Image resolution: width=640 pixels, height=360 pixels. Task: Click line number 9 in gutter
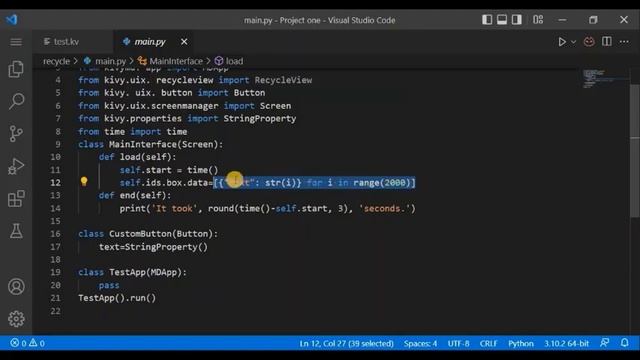coord(58,144)
